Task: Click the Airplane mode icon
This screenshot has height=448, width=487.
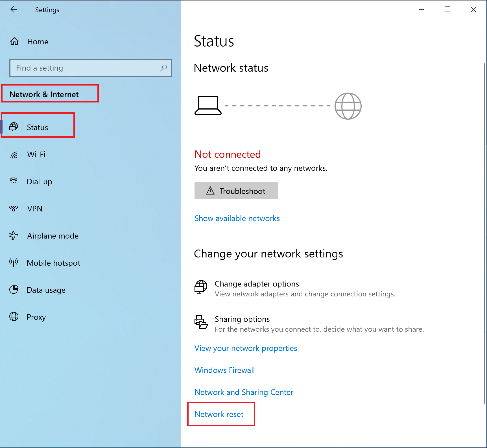Action: coord(14,235)
